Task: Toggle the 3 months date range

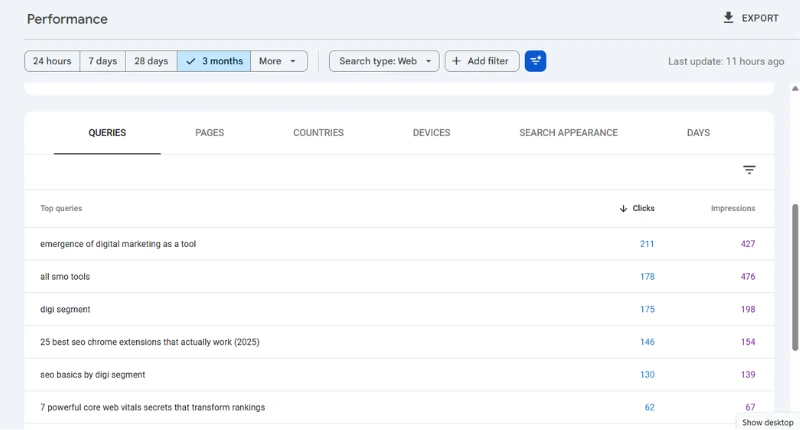Action: pyautogui.click(x=214, y=61)
